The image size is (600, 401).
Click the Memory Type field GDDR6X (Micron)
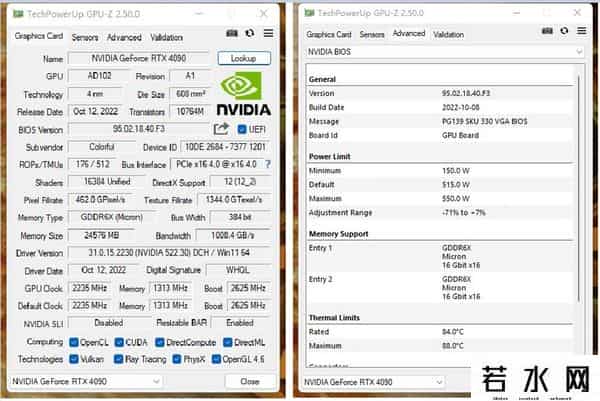112,217
